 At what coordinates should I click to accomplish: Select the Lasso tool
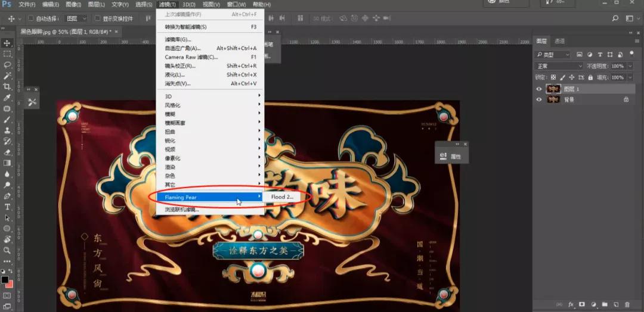[x=7, y=65]
